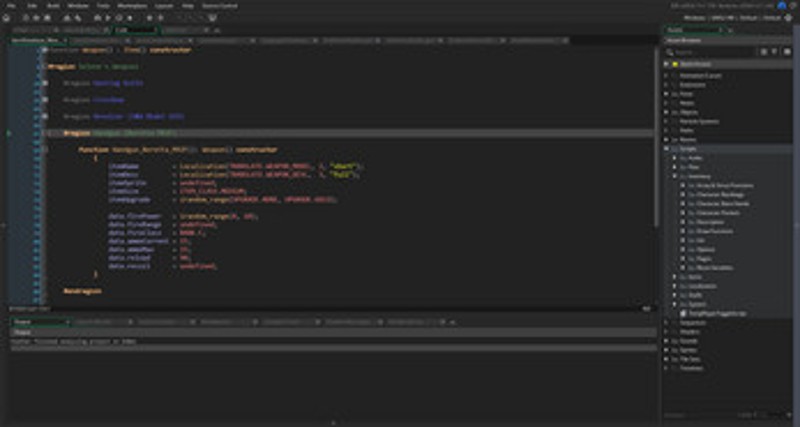Open the Asset Browser hamburger menu icon

tap(786, 51)
